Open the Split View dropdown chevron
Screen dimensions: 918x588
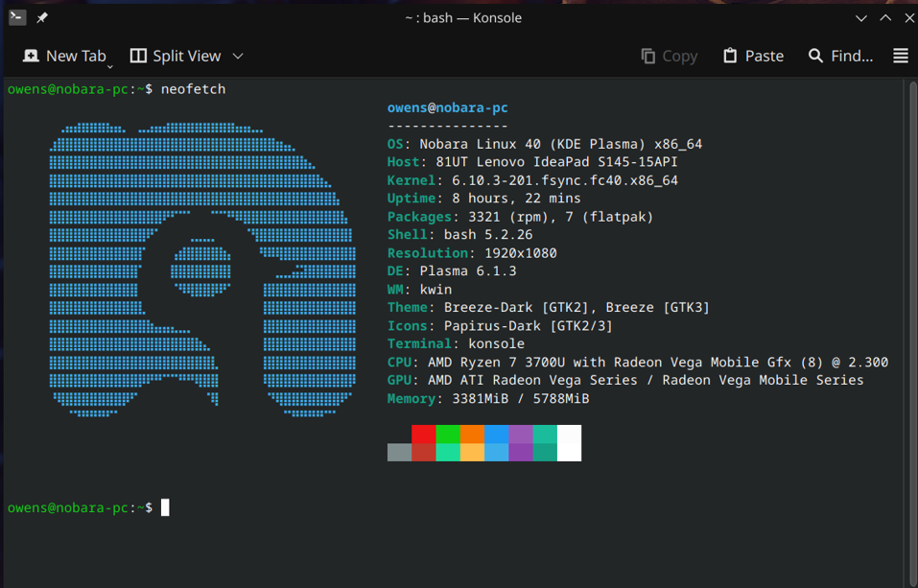238,57
